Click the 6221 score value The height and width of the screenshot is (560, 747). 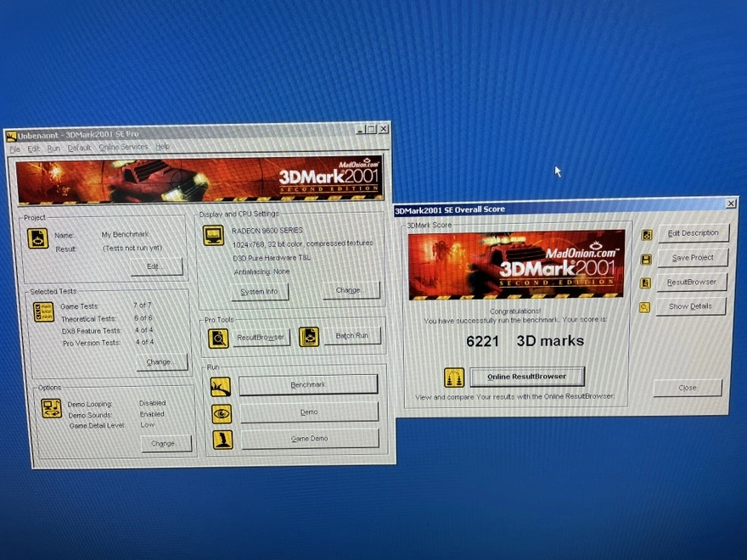483,341
